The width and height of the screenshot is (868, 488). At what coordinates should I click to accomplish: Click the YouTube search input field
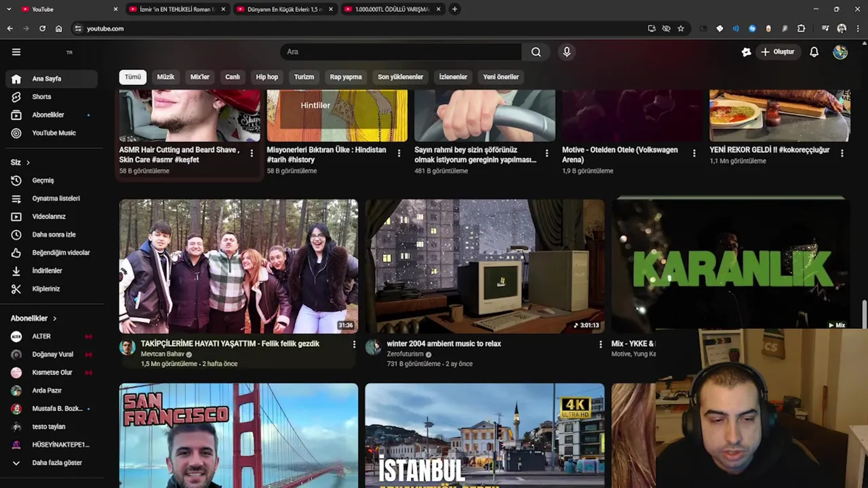tap(401, 52)
